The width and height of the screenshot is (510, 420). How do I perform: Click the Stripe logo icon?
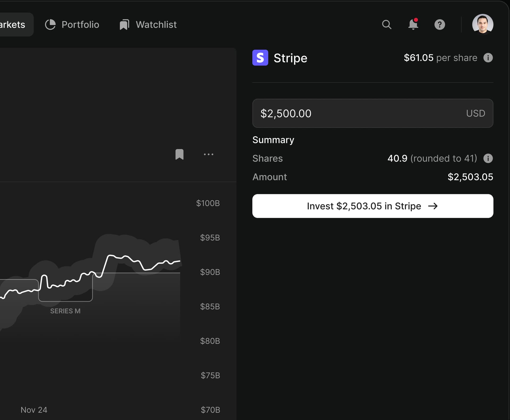pyautogui.click(x=260, y=58)
